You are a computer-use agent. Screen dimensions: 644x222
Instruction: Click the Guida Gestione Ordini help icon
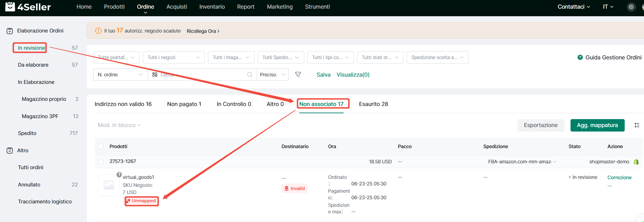pyautogui.click(x=580, y=57)
